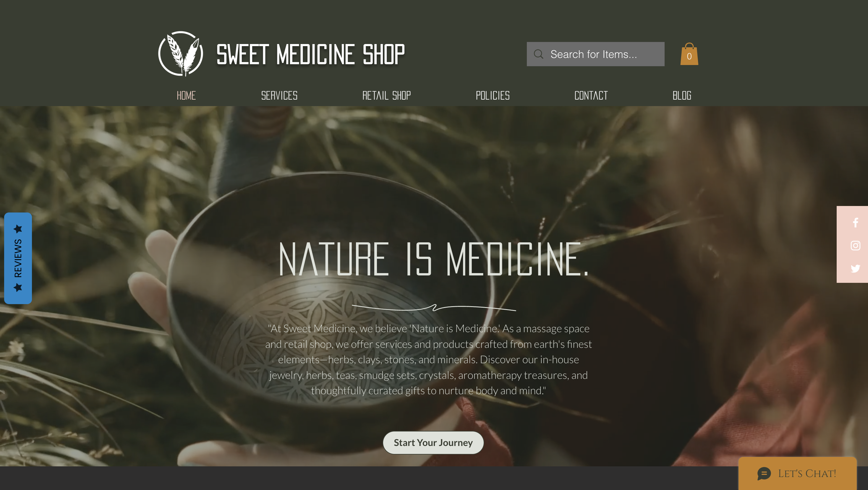Open the shopping cart bag icon
868x490 pixels.
point(689,54)
